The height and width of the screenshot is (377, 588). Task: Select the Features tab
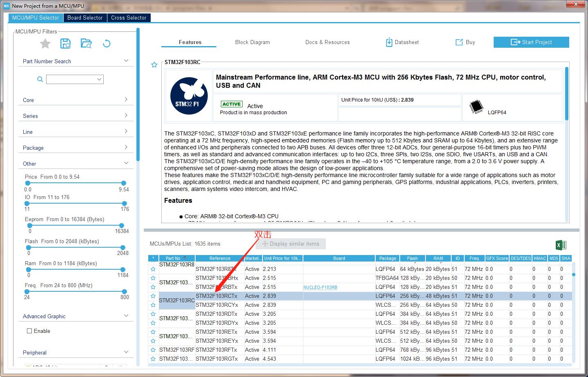click(x=190, y=42)
